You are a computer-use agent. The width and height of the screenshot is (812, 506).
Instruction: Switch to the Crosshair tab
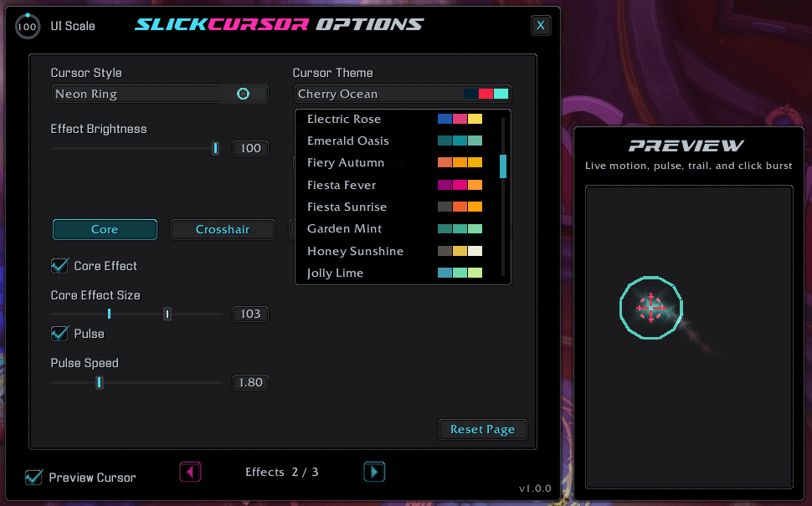click(x=223, y=229)
